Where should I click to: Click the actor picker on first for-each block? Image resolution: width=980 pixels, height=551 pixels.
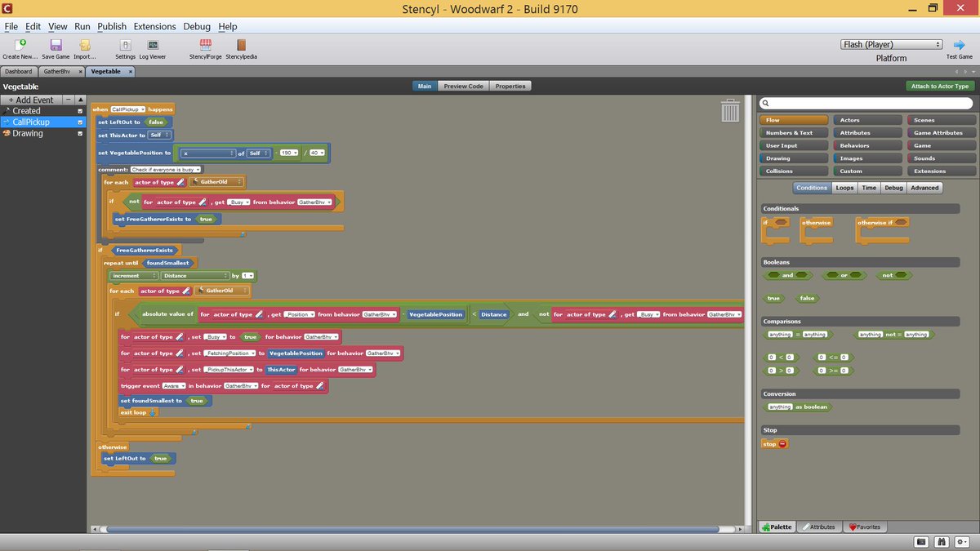(216, 182)
